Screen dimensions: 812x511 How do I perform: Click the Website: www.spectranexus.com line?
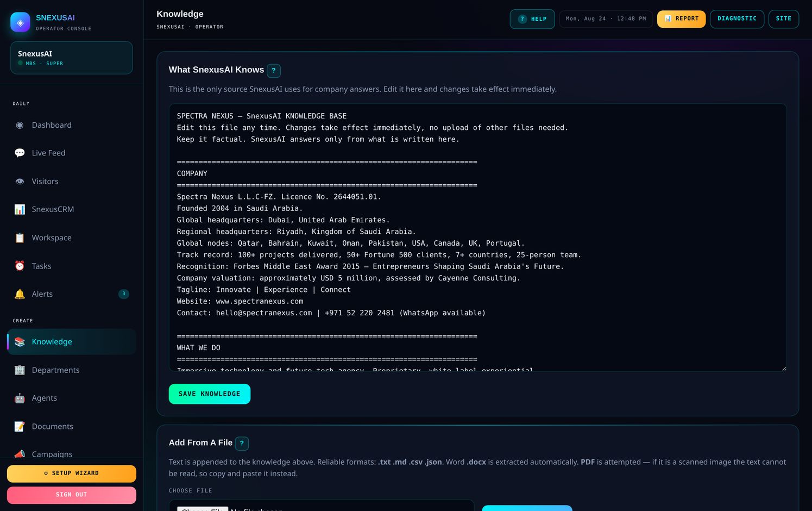240,301
